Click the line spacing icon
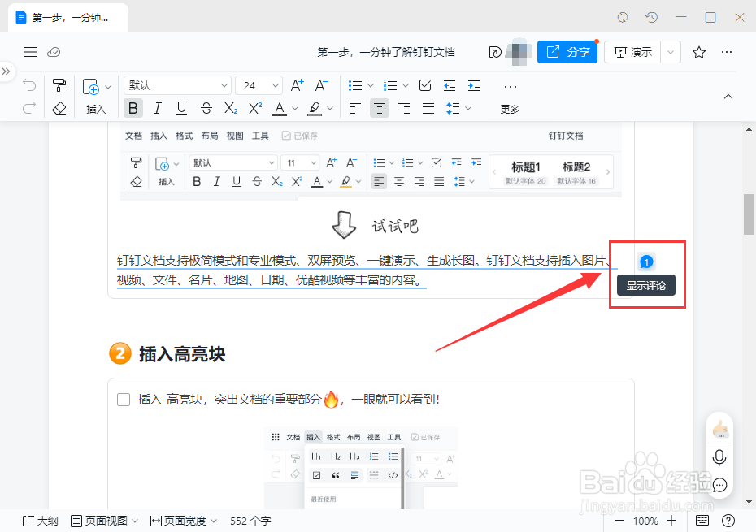Viewport: 756px width, 532px height. [x=453, y=109]
